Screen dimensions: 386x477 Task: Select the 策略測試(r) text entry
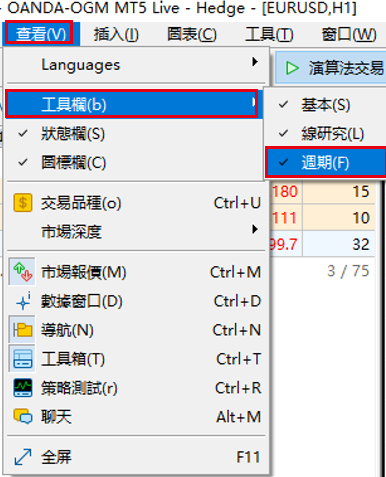79,388
